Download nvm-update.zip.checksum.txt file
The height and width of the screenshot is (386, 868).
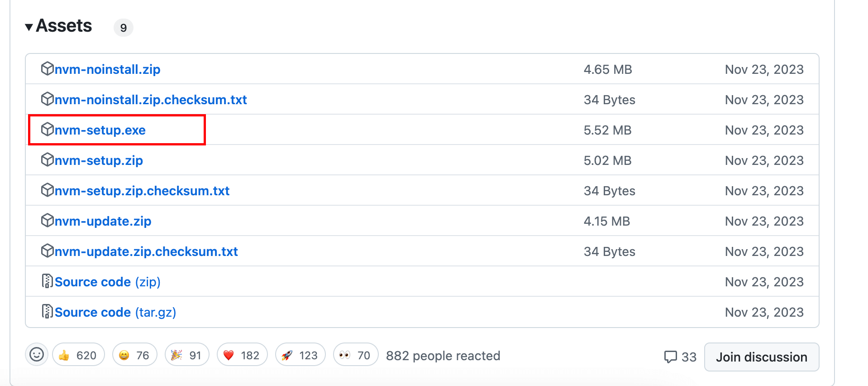(x=146, y=251)
